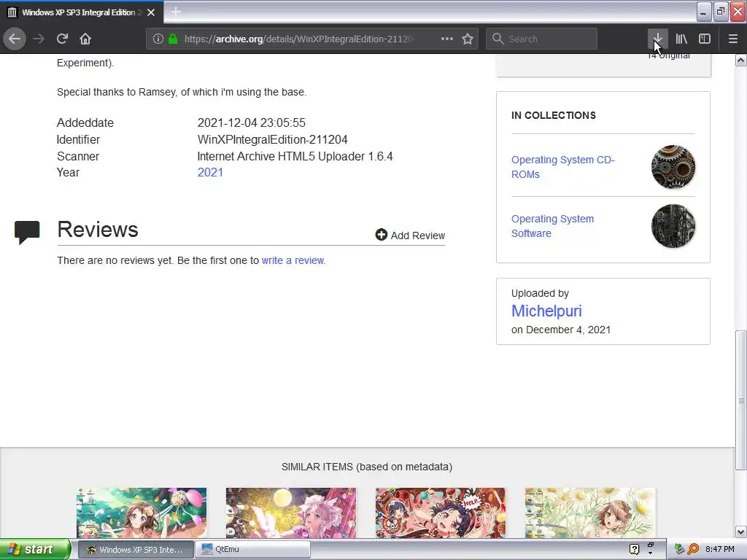Open the downloads panel
Viewport: 747px width, 560px height.
[x=658, y=39]
